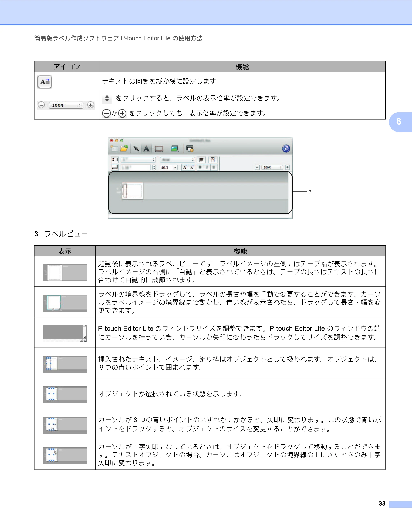
Task: Click the up-down arrows icon in the description cell
Action: point(107,98)
